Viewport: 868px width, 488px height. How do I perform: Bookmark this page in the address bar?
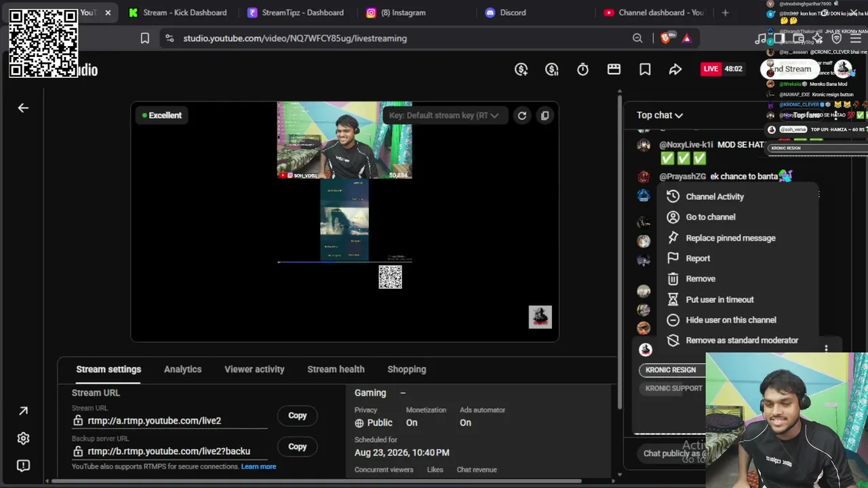144,39
